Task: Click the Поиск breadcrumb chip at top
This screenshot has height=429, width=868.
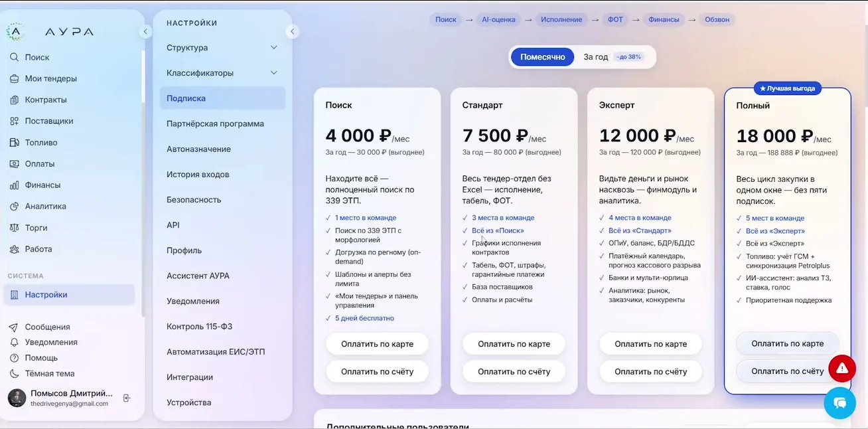Action: (x=446, y=20)
